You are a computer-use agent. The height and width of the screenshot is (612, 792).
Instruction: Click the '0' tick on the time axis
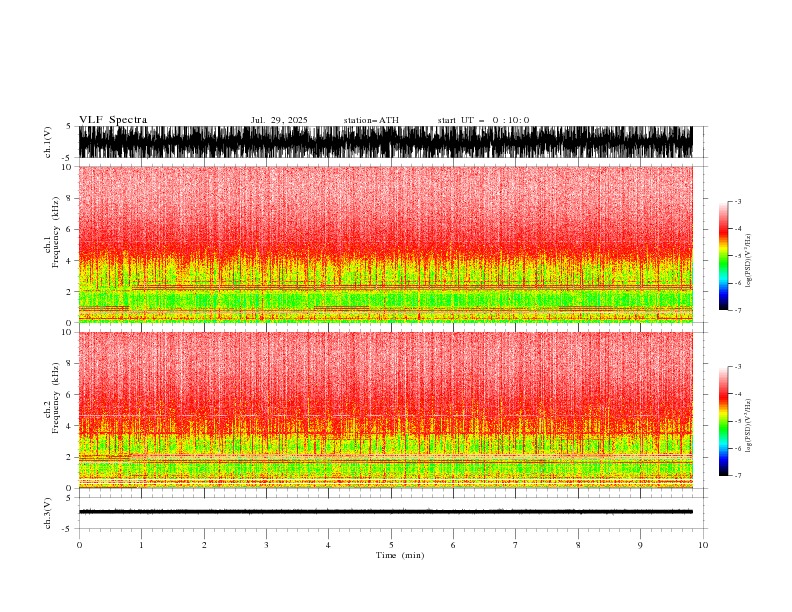(x=79, y=545)
